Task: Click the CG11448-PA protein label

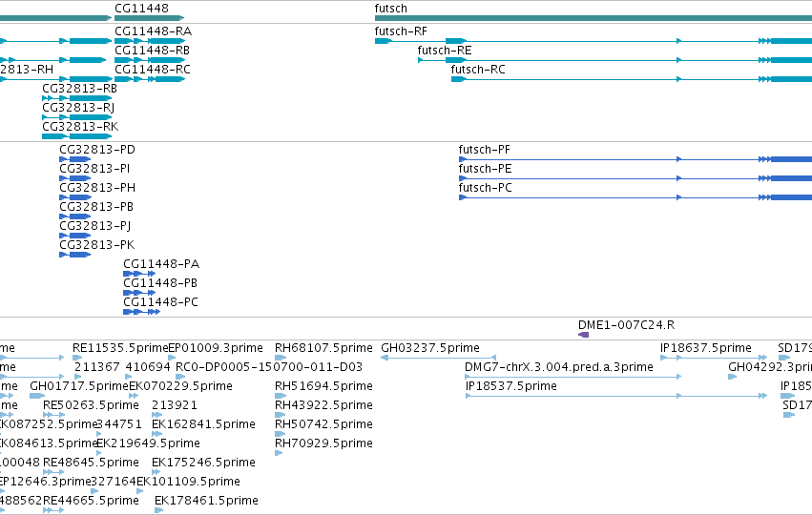Action: pyautogui.click(x=161, y=264)
